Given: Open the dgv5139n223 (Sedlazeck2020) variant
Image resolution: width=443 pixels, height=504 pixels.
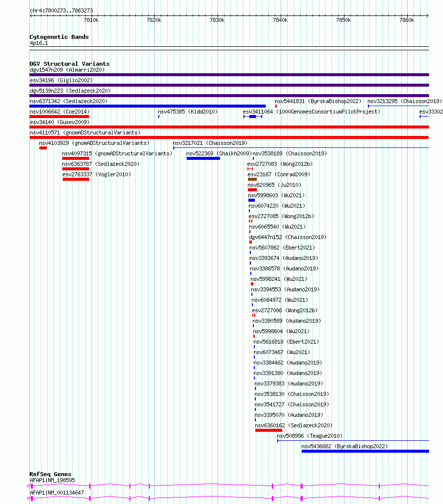Looking at the screenshot, I should 70,91.
